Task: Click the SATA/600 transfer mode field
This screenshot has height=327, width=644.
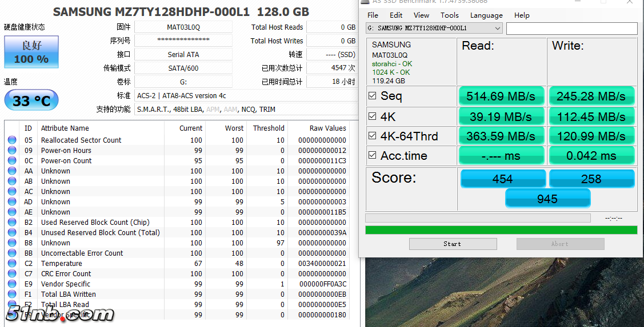Action: 183,68
